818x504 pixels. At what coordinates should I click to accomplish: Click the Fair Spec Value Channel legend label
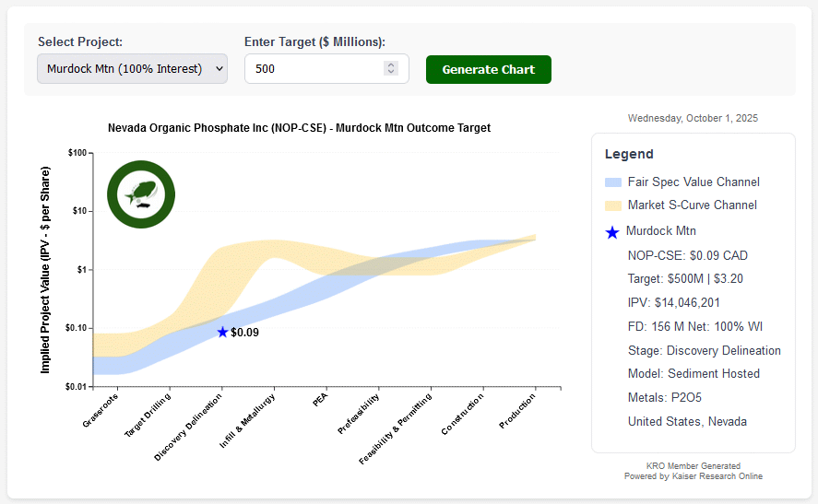694,182
